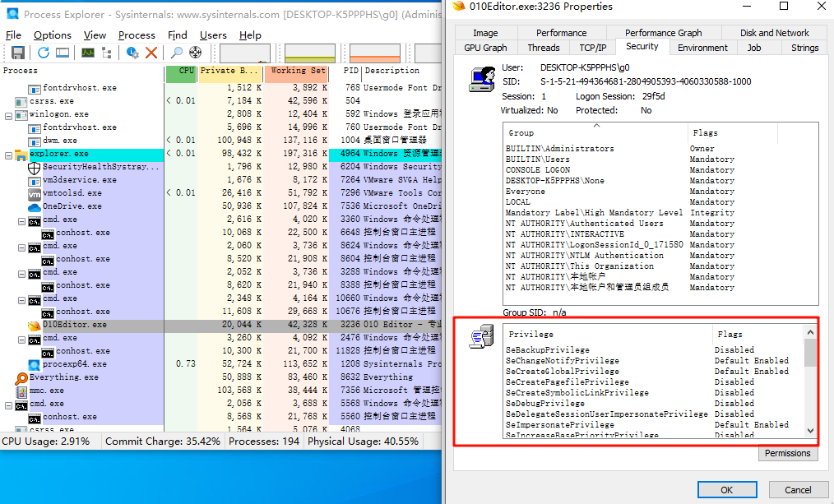The image size is (834, 504).
Task: Collapse the cmd.exe node with PID 3360
Action: 22,221
